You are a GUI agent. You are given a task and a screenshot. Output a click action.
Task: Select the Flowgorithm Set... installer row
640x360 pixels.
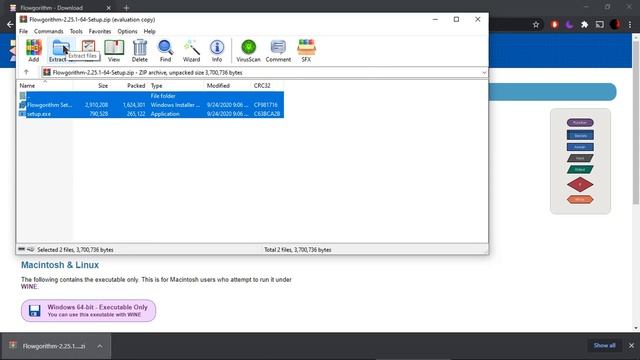click(151, 105)
